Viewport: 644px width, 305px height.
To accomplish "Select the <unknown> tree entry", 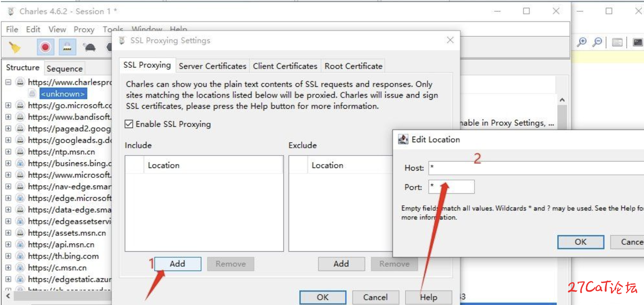I will tap(63, 94).
